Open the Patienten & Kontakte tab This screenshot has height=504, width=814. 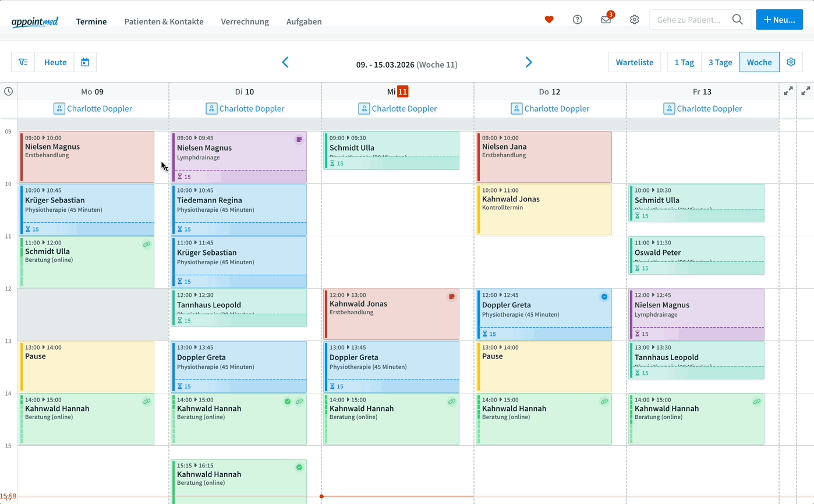coord(164,22)
